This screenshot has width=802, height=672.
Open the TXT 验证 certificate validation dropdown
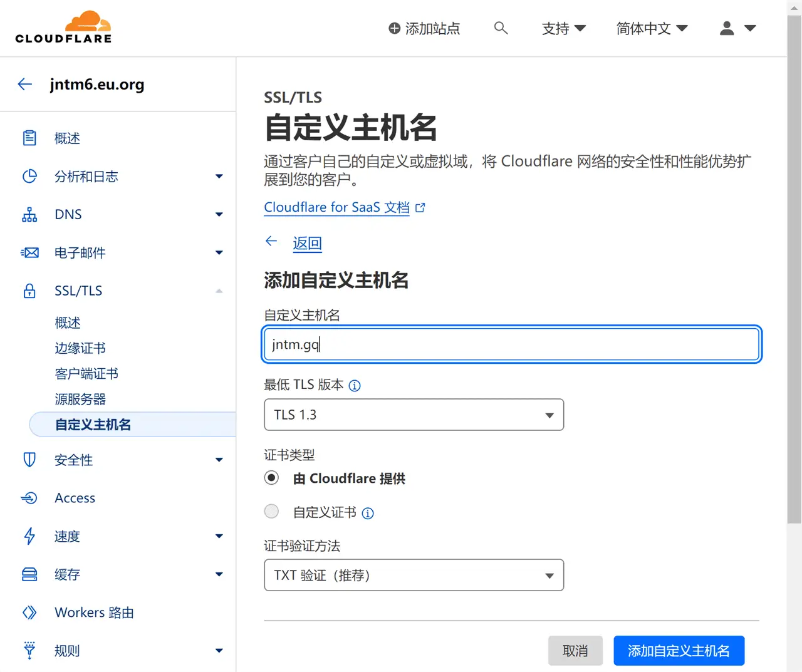point(414,575)
